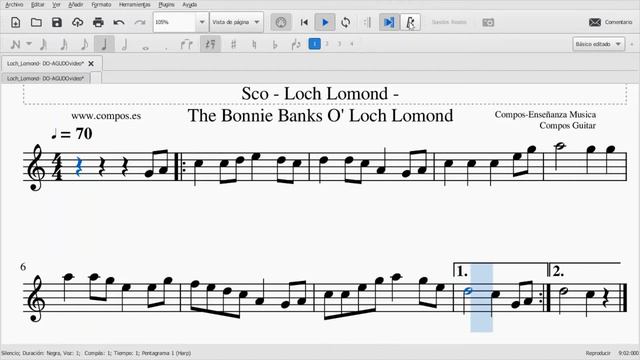Screen dimensions: 640x360
Task: Undo the last action
Action: pos(119,22)
